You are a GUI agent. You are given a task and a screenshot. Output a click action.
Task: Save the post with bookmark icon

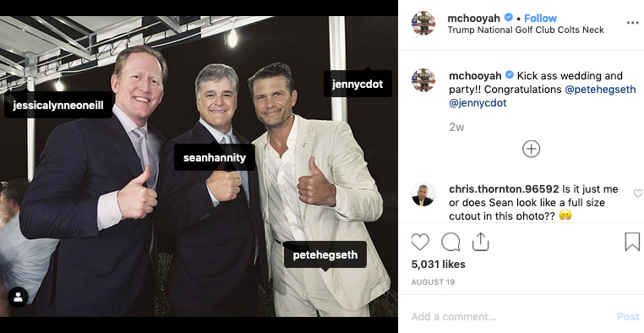click(632, 242)
